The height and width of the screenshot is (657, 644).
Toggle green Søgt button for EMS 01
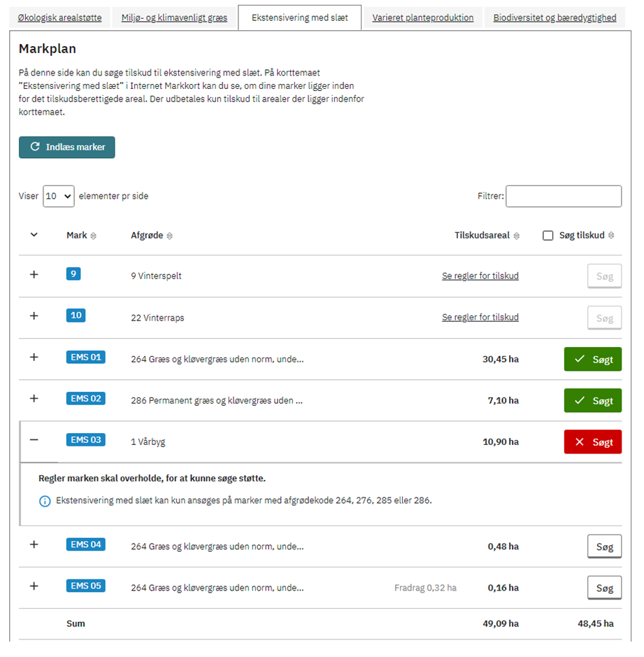[592, 360]
